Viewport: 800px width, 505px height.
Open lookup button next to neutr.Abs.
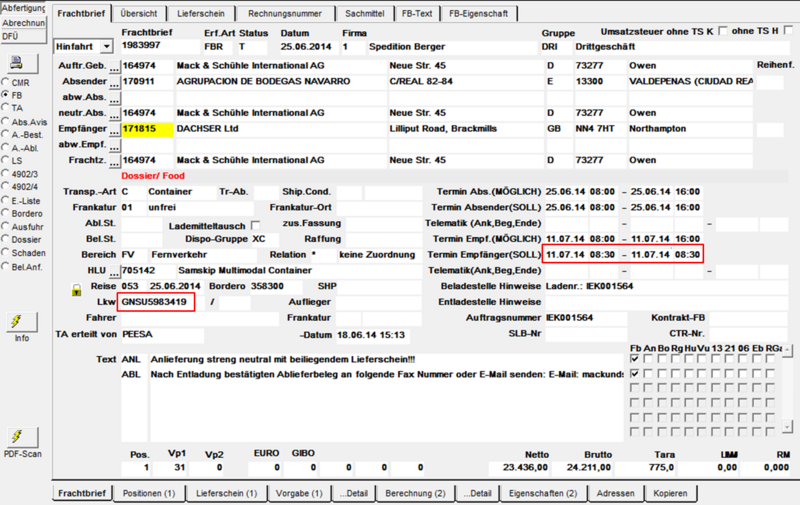click(114, 114)
